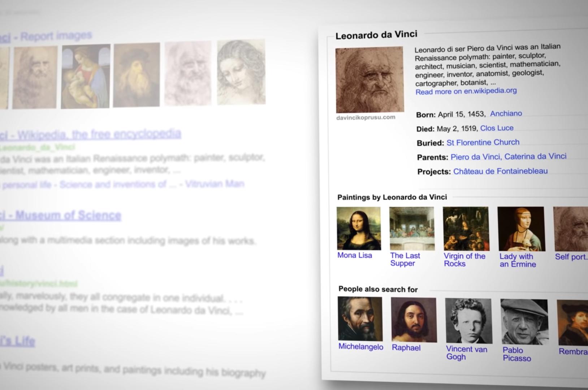Open the Madonna and child image result
This screenshot has width=588, height=390.
[x=85, y=76]
